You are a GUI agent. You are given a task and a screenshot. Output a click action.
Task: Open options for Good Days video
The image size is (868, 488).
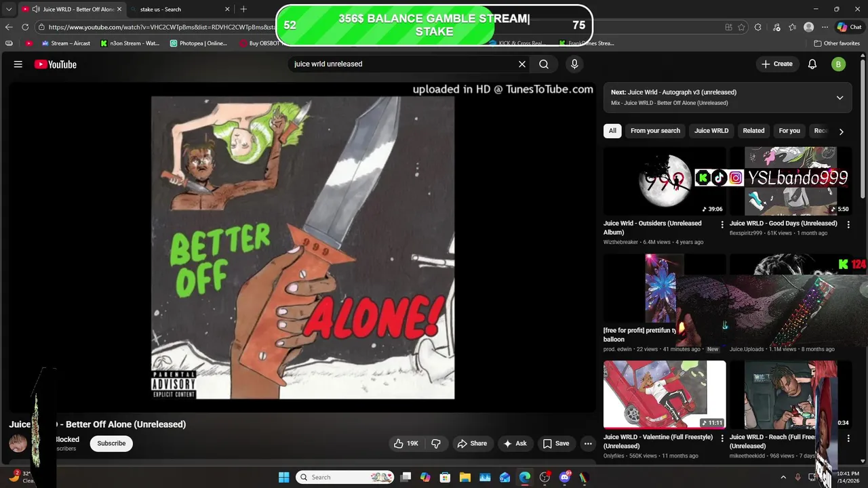848,224
